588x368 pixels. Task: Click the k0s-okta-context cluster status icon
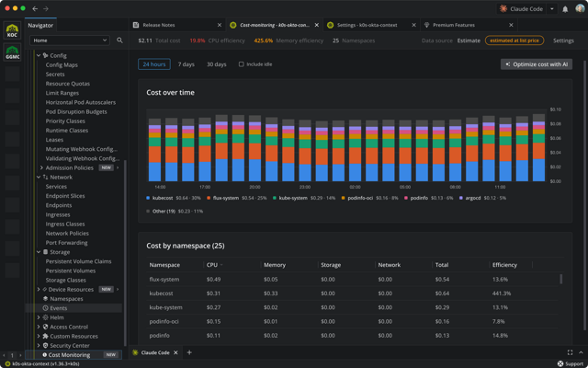7,363
